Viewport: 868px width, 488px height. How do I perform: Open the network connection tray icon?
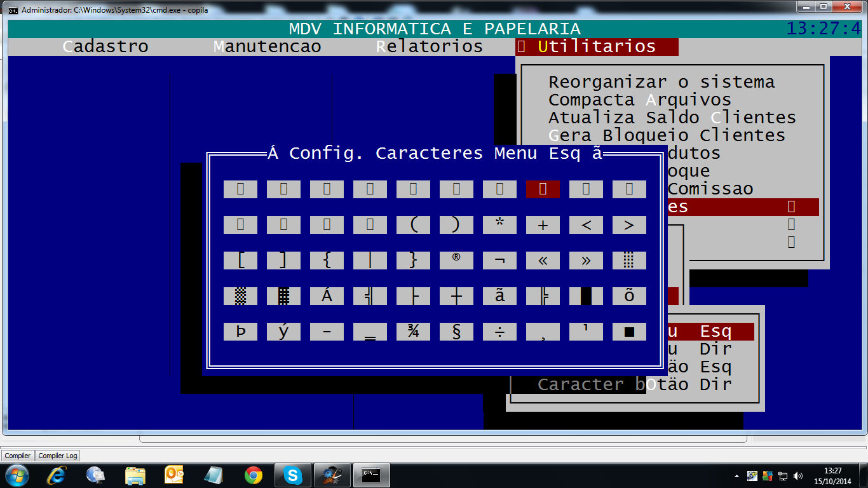[x=783, y=475]
